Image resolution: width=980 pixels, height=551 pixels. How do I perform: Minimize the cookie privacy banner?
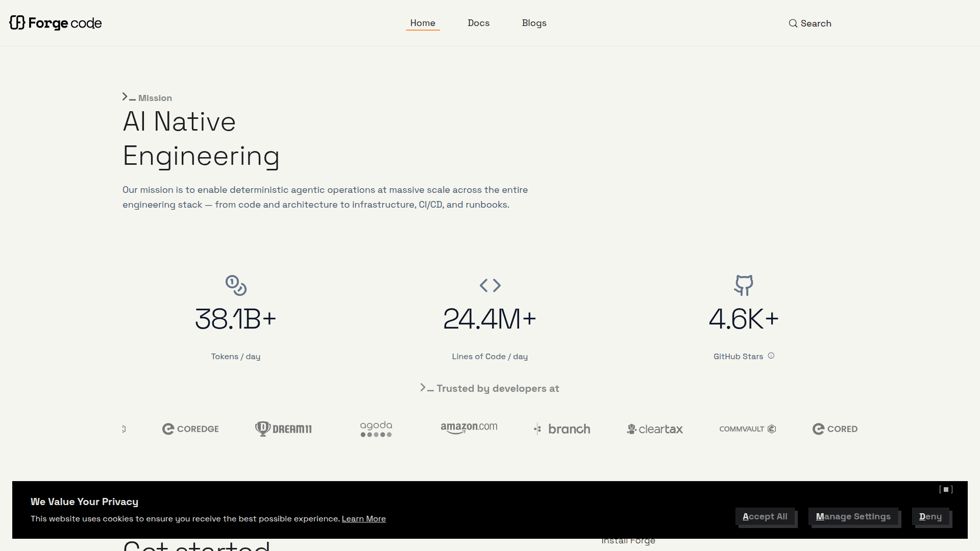tap(946, 490)
